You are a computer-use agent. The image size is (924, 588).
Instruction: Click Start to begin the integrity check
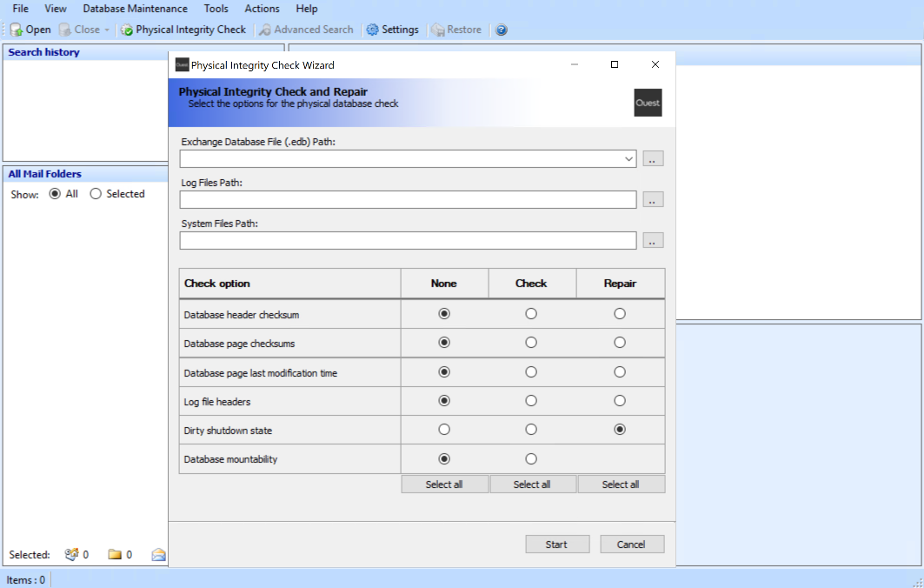click(556, 544)
